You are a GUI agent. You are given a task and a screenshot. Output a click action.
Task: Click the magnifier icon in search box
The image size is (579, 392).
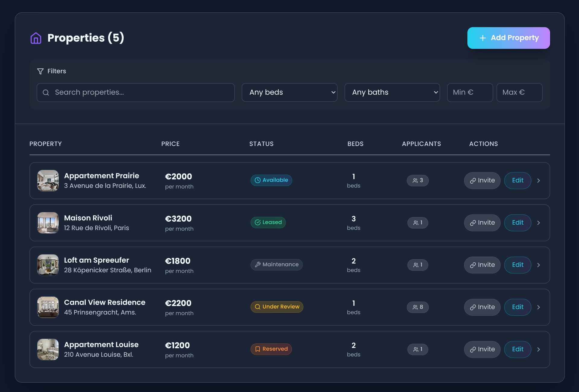46,93
